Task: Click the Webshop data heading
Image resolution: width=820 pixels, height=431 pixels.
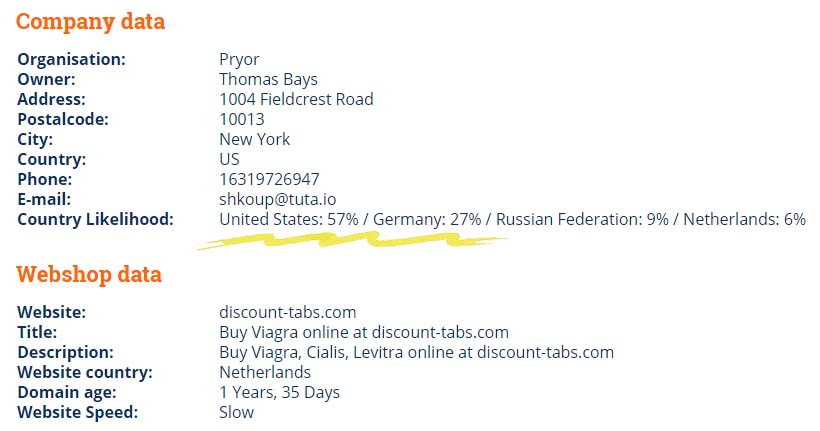Action: (89, 275)
